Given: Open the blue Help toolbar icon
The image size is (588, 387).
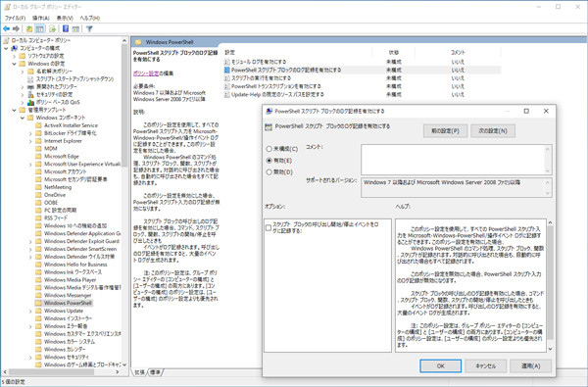Looking at the screenshot, I should (x=66, y=28).
